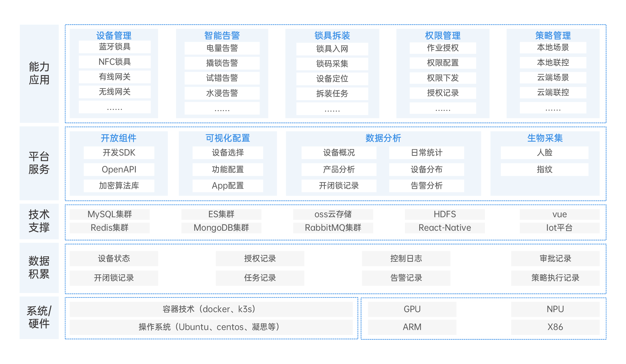Select the React-Native block
The height and width of the screenshot is (364, 626).
point(444,227)
